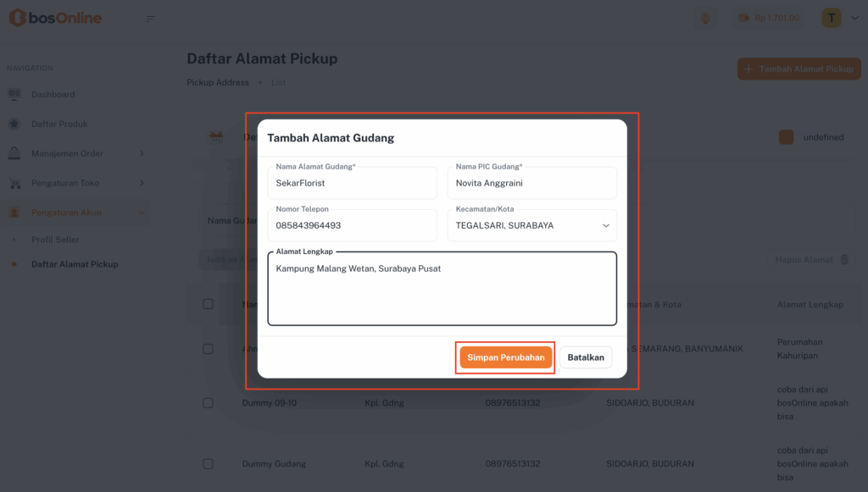Expand the Manajemen Order submenu

[x=142, y=153]
